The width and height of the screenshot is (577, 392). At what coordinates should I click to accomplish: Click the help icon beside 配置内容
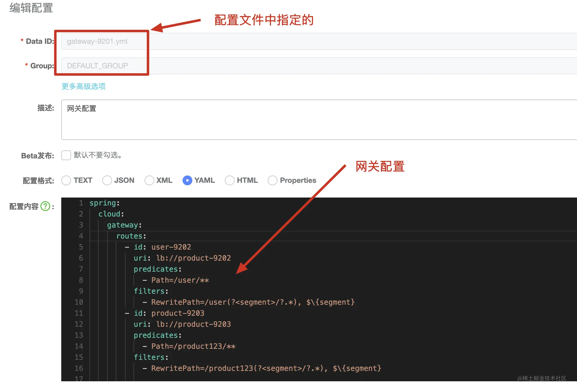(45, 206)
